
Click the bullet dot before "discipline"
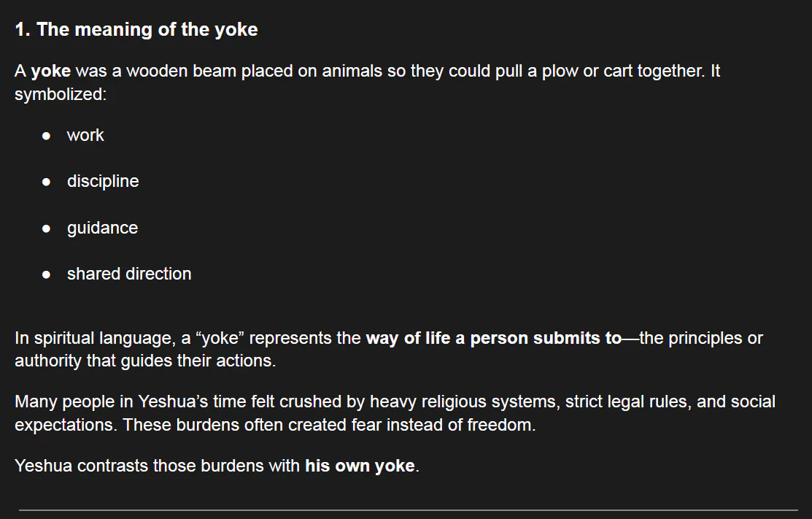pos(47,182)
